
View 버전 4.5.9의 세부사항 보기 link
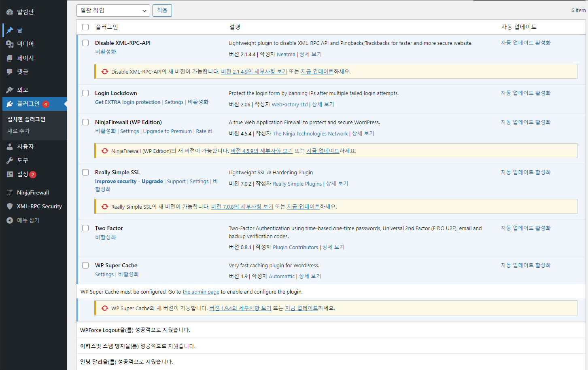tap(262, 151)
